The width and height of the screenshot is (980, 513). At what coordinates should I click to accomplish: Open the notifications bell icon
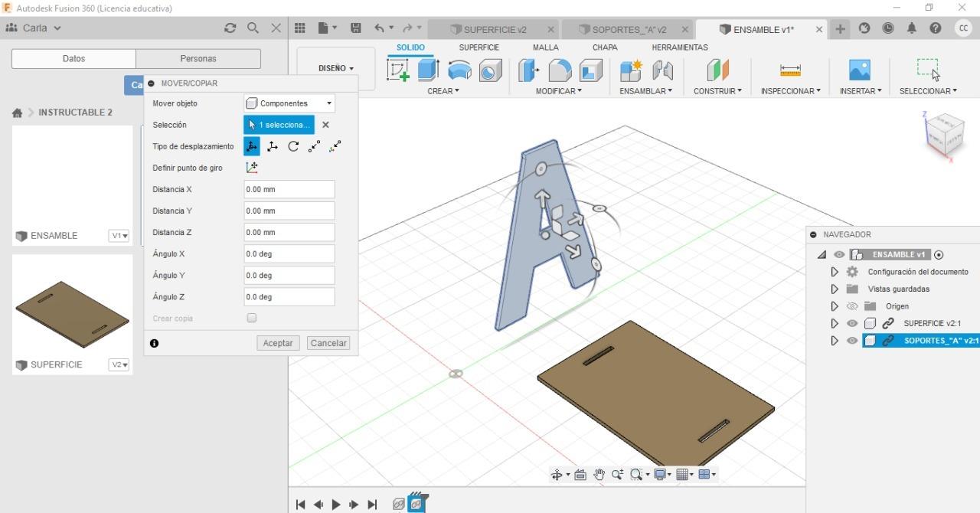coord(912,28)
